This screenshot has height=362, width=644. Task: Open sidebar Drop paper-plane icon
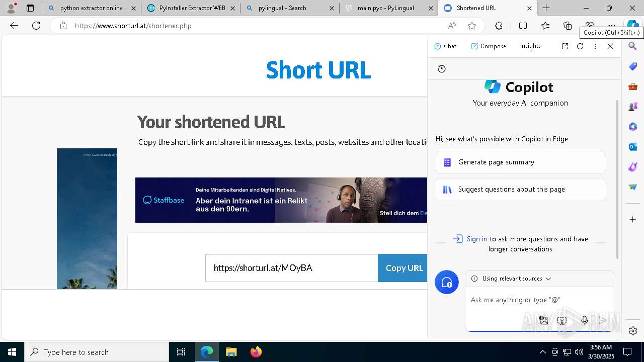pyautogui.click(x=633, y=187)
